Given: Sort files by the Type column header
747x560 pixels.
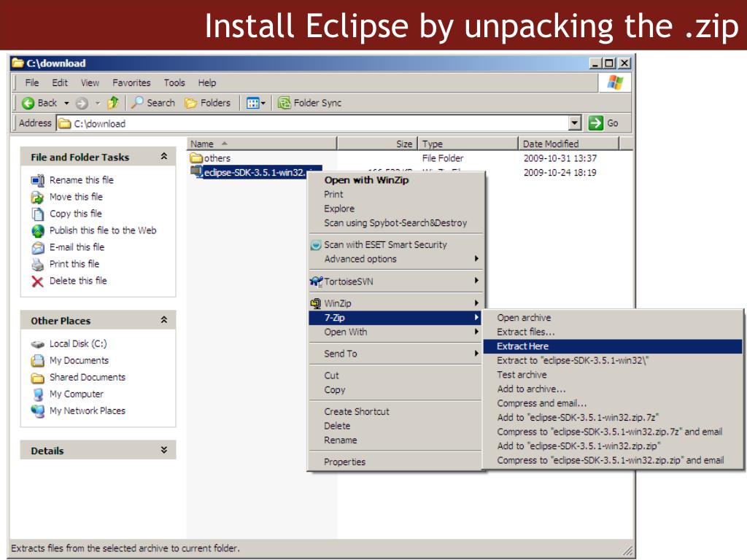Looking at the screenshot, I should (468, 144).
